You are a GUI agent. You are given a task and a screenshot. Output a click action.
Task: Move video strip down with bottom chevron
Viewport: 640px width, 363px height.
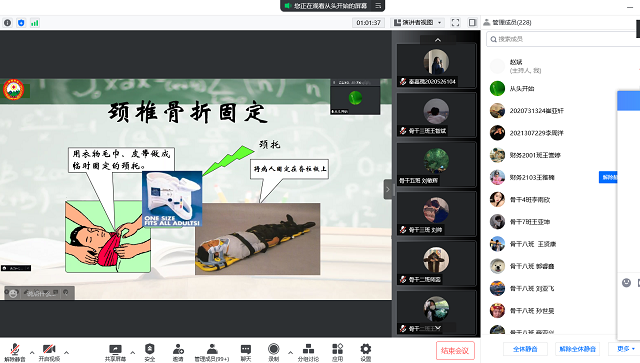(438, 328)
